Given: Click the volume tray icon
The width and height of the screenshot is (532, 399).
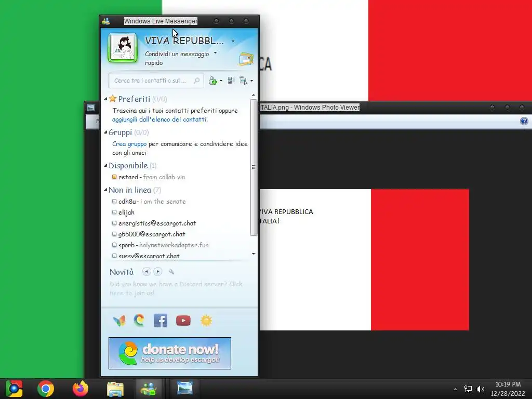Looking at the screenshot, I should tap(481, 389).
